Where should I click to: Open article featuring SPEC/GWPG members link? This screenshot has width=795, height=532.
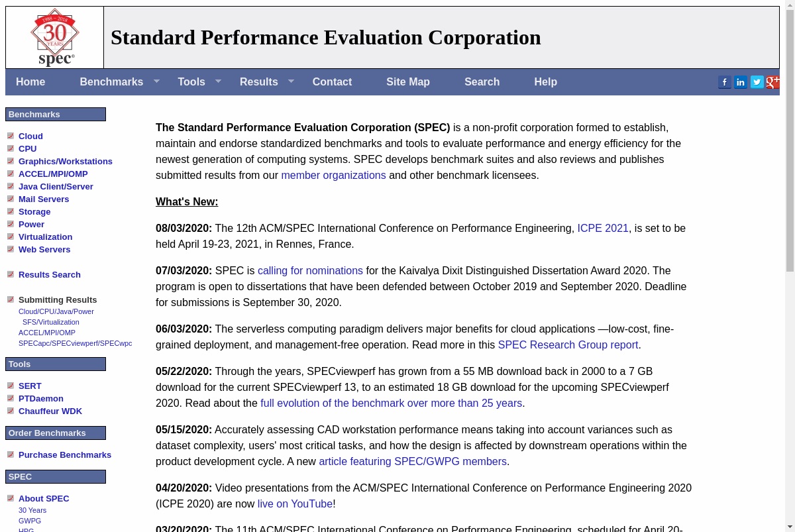pos(413,462)
